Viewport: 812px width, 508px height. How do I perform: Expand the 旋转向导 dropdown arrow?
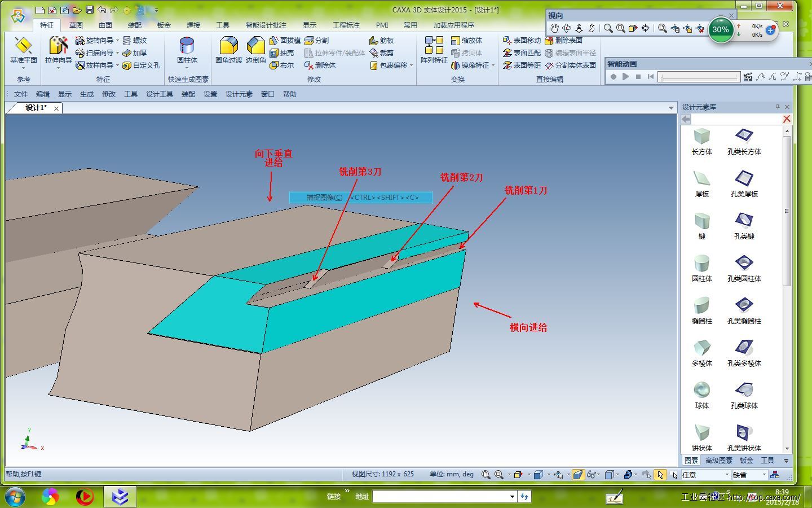click(x=117, y=41)
